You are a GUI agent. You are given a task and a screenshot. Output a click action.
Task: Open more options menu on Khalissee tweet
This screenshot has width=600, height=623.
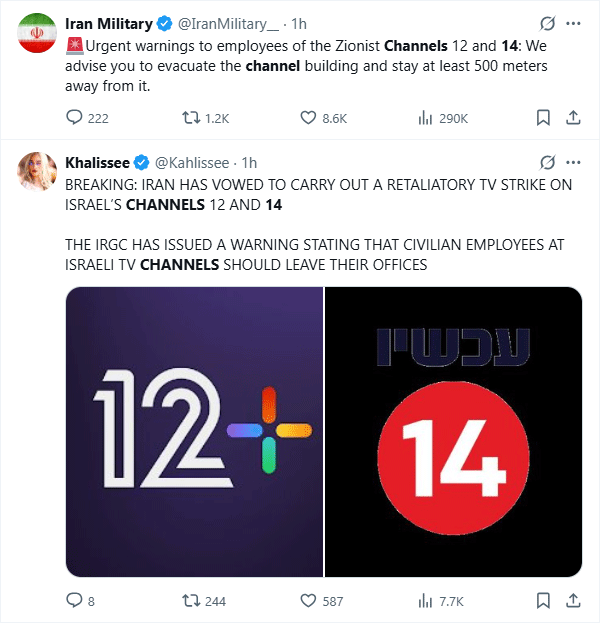573,162
